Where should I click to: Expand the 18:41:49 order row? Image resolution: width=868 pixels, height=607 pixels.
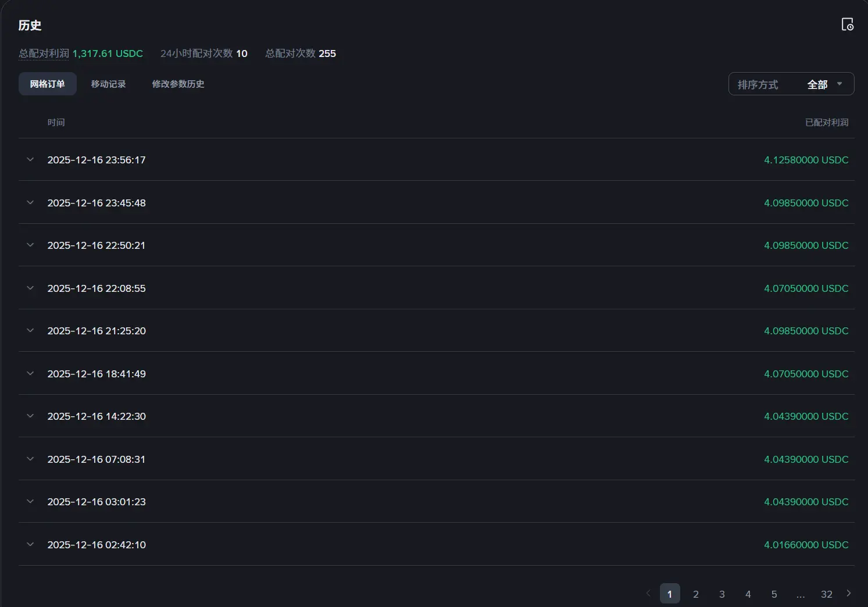30,373
